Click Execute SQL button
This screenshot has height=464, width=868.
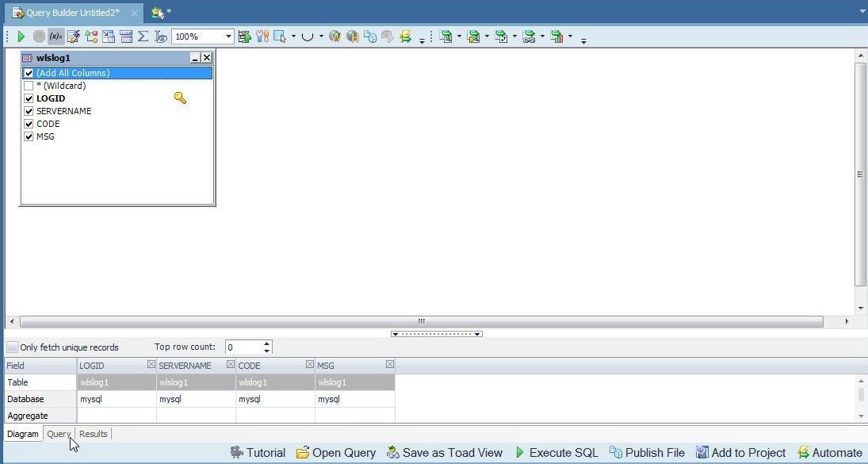556,452
